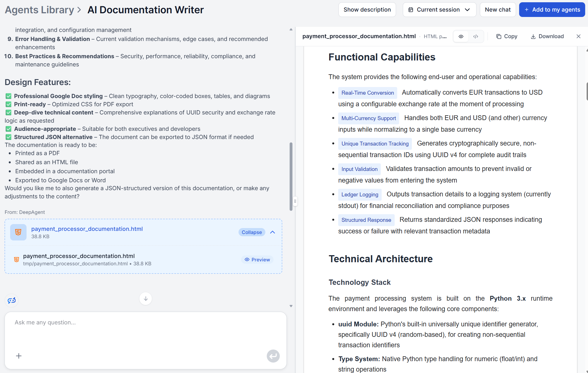Image resolution: width=588 pixels, height=373 pixels.
Task: Click the From: DeepAgent label
Action: 25,212
